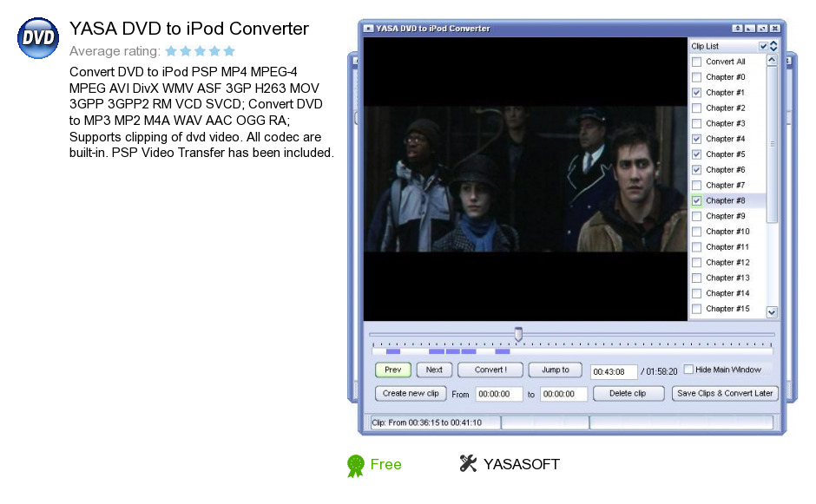Image resolution: width=816 pixels, height=504 pixels.
Task: Check Chapter #12 in the clip list
Action: pyautogui.click(x=696, y=263)
